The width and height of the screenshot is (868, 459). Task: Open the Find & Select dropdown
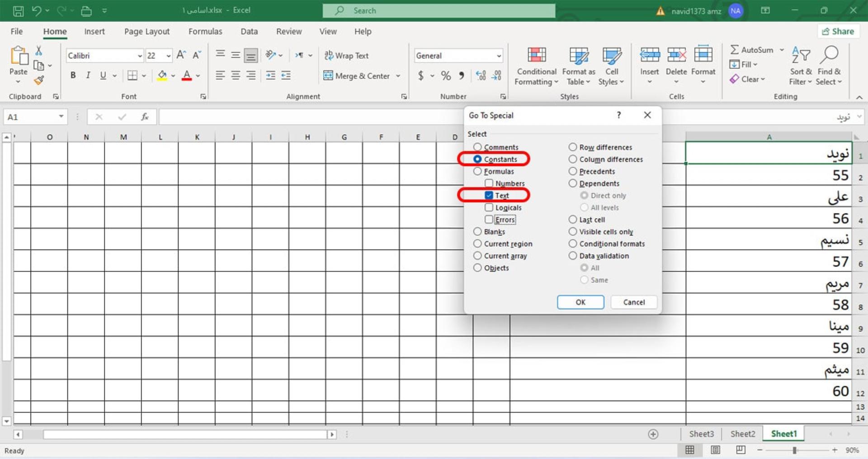tap(829, 66)
